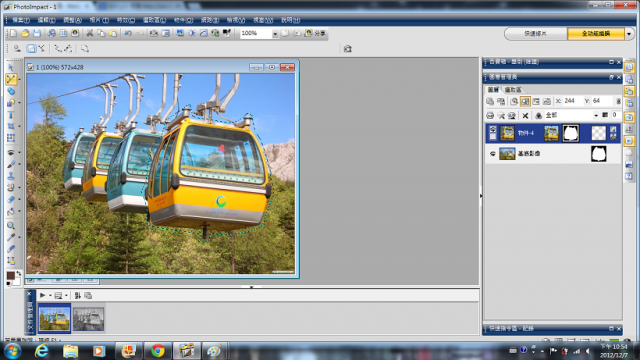
Task: Expand the view list dropdown in document manager
Action: click(66, 296)
